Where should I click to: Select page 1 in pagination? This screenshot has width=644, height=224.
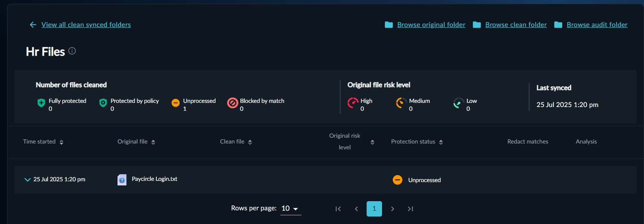point(374,209)
